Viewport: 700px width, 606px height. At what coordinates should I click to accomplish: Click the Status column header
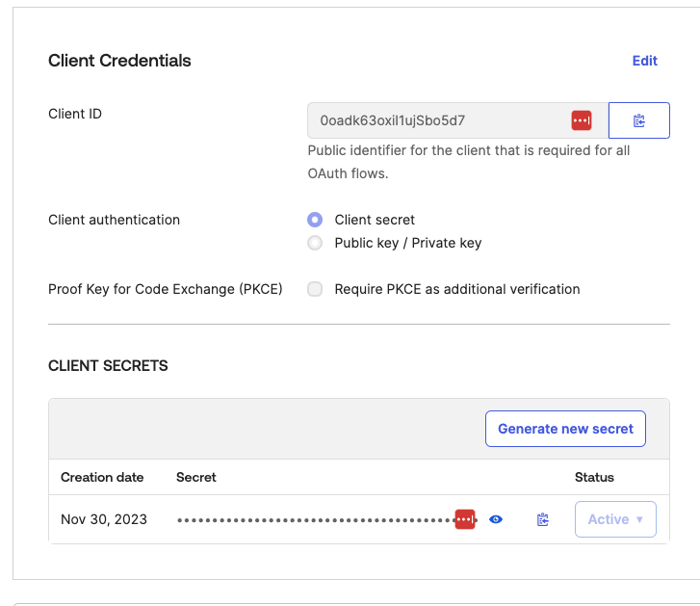click(594, 477)
